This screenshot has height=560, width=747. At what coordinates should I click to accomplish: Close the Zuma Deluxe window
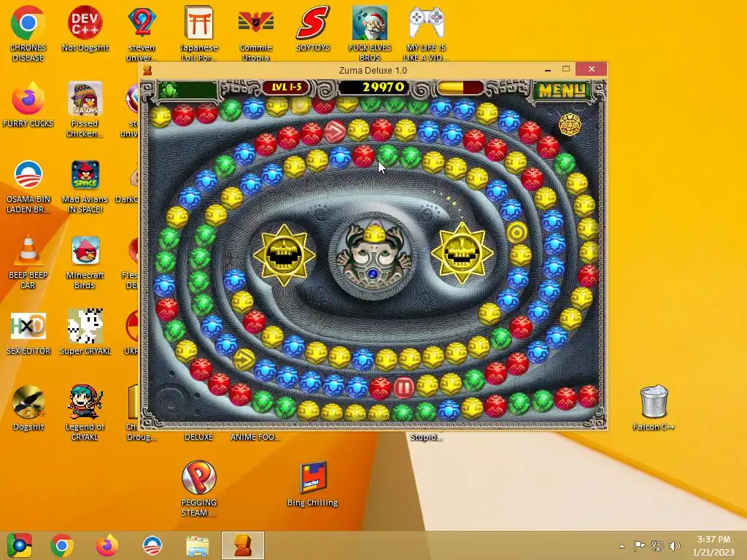pos(591,69)
